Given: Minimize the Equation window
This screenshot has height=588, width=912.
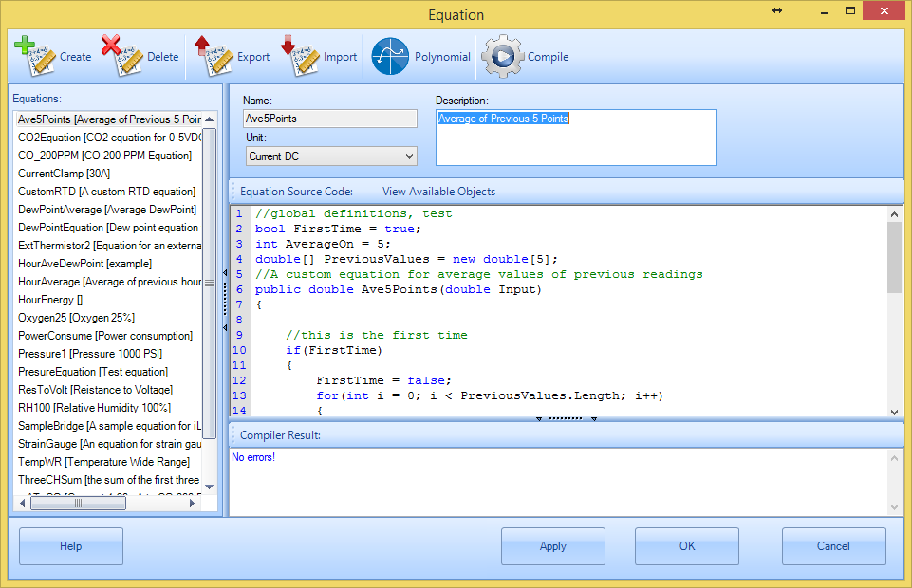Looking at the screenshot, I should tap(824, 10).
